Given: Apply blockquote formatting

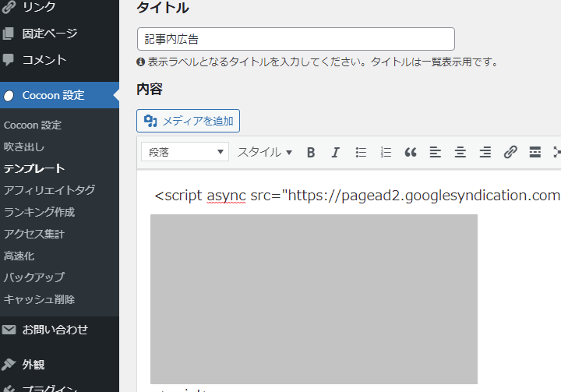Looking at the screenshot, I should 411,153.
